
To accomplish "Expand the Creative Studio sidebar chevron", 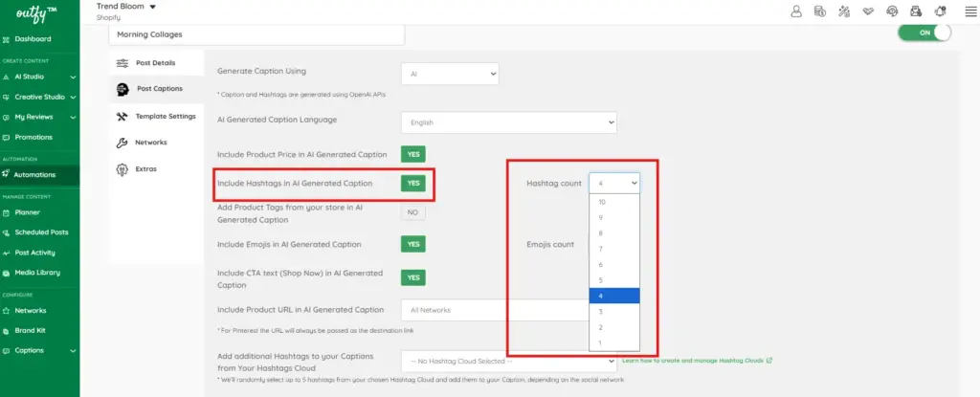I will point(73,98).
